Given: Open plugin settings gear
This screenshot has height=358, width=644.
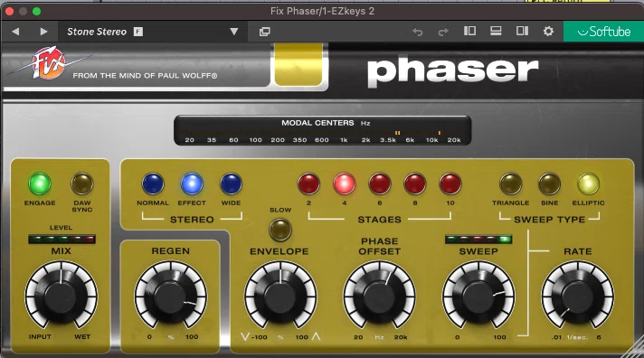Looking at the screenshot, I should click(548, 32).
